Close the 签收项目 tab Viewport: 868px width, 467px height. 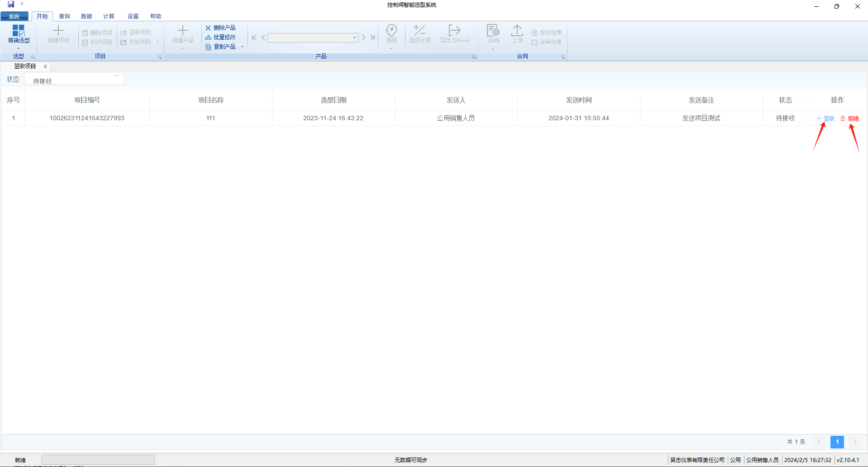(x=45, y=66)
